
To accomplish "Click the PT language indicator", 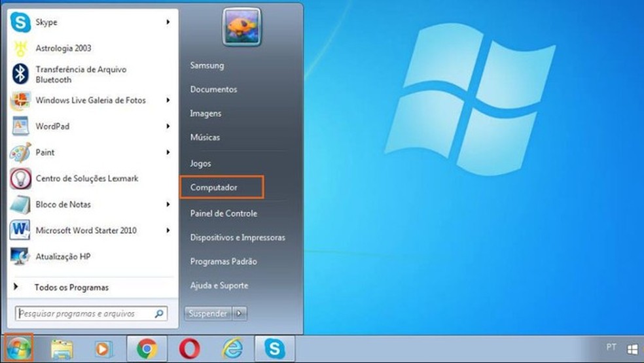I will 611,347.
